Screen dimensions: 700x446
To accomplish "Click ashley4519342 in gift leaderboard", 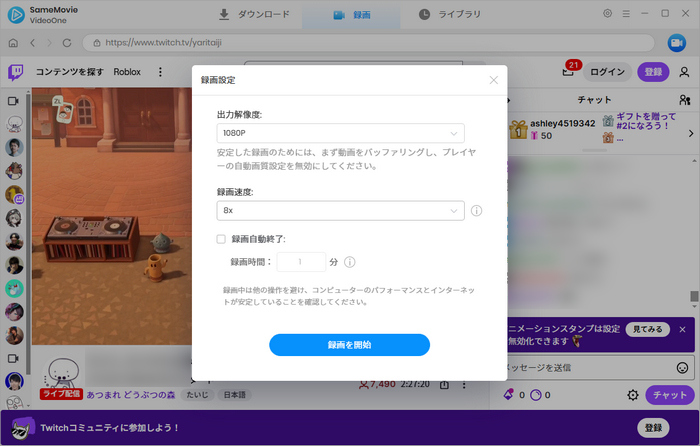I will click(562, 123).
